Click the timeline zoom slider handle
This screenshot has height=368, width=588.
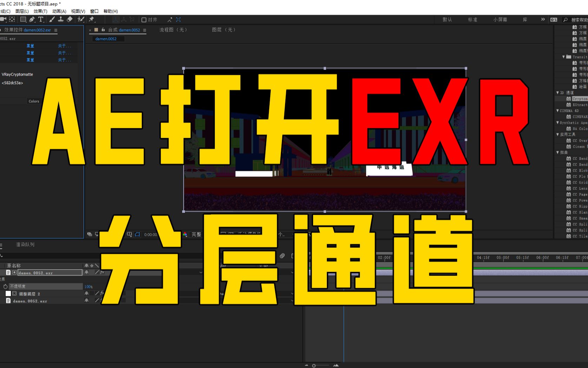pos(314,366)
